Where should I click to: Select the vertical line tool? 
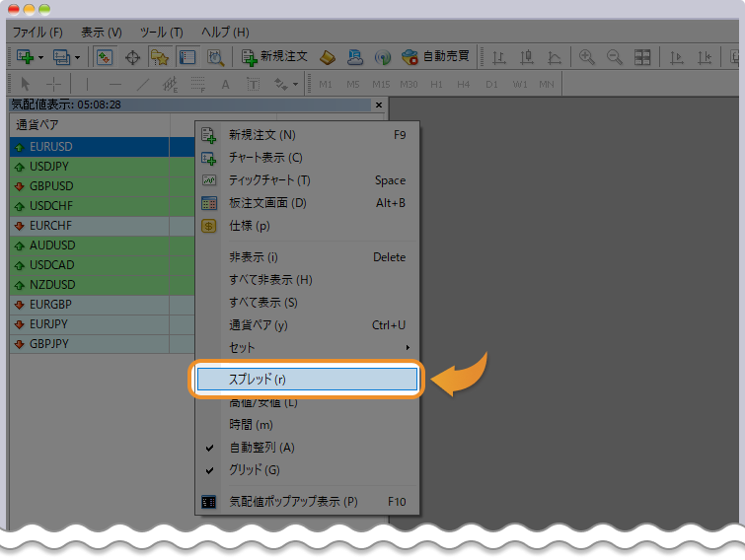87,85
